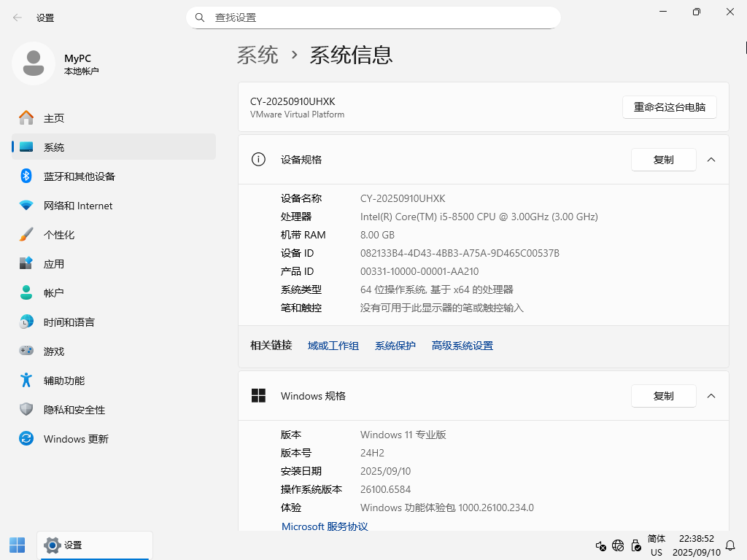This screenshot has width=747, height=560.
Task: Click the Windows Update icon in sidebar
Action: [26, 439]
